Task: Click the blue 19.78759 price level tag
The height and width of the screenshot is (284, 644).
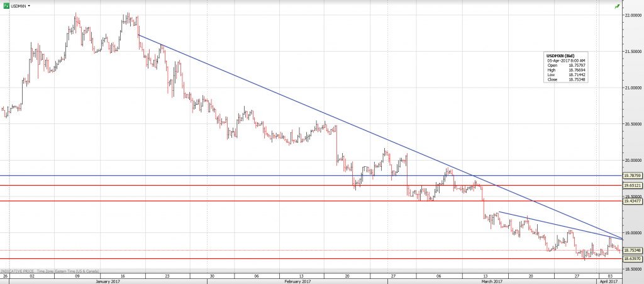Action: pyautogui.click(x=632, y=176)
